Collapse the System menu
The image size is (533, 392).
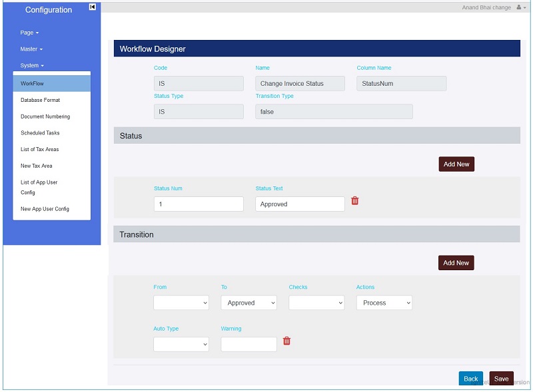click(32, 66)
